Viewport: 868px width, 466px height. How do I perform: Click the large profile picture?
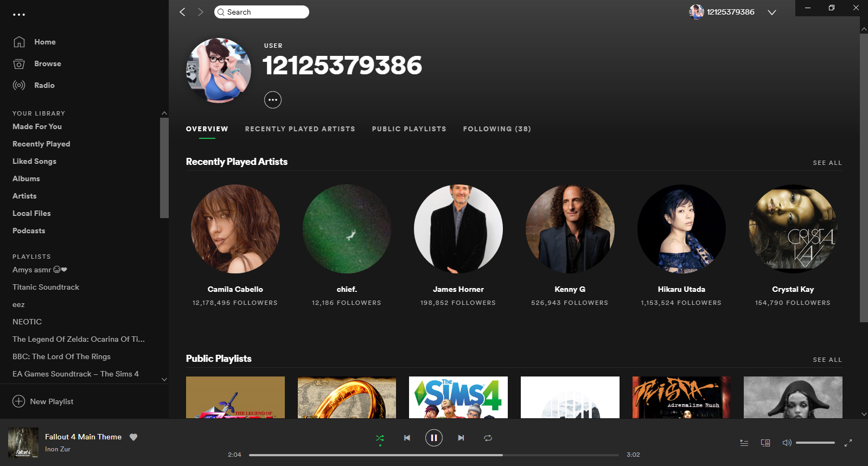219,71
